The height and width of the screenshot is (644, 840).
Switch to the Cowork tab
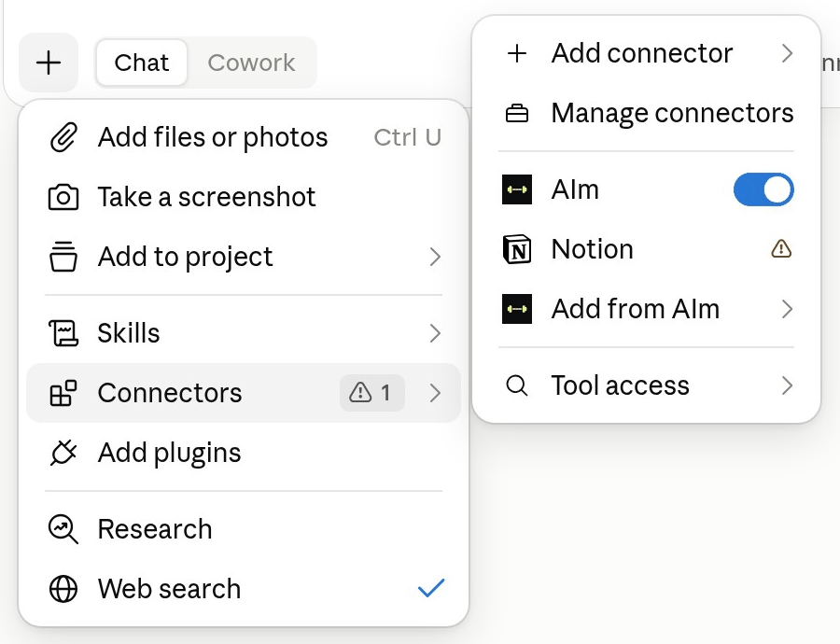[x=251, y=63]
